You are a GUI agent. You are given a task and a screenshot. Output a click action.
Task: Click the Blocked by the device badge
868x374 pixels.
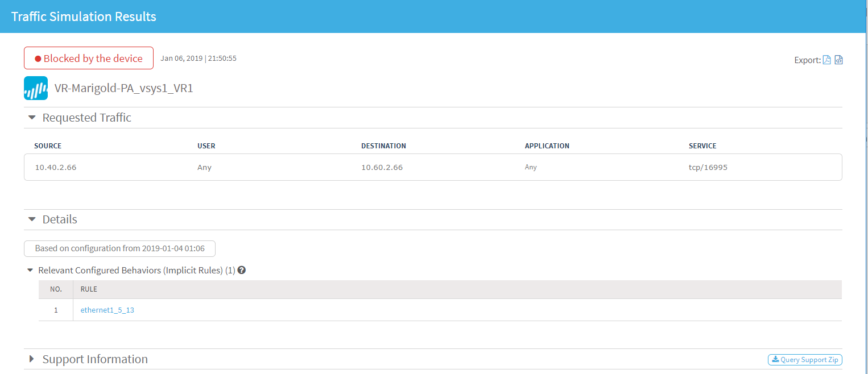point(89,58)
